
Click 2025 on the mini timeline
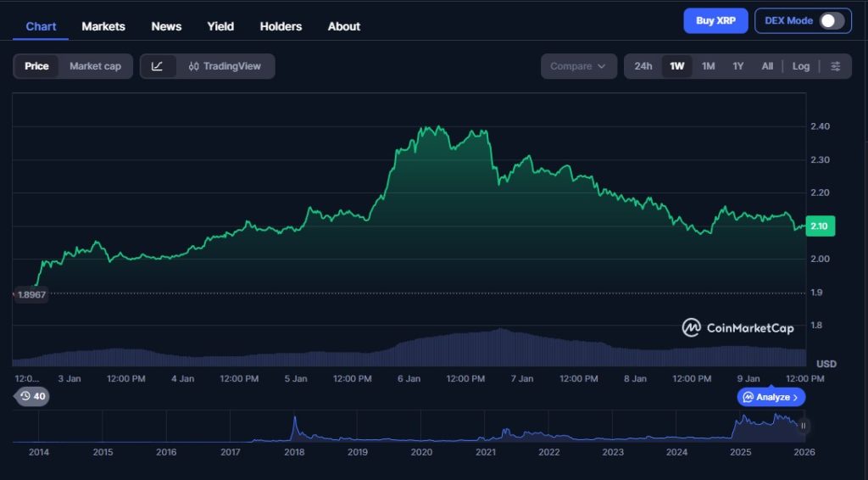click(741, 452)
